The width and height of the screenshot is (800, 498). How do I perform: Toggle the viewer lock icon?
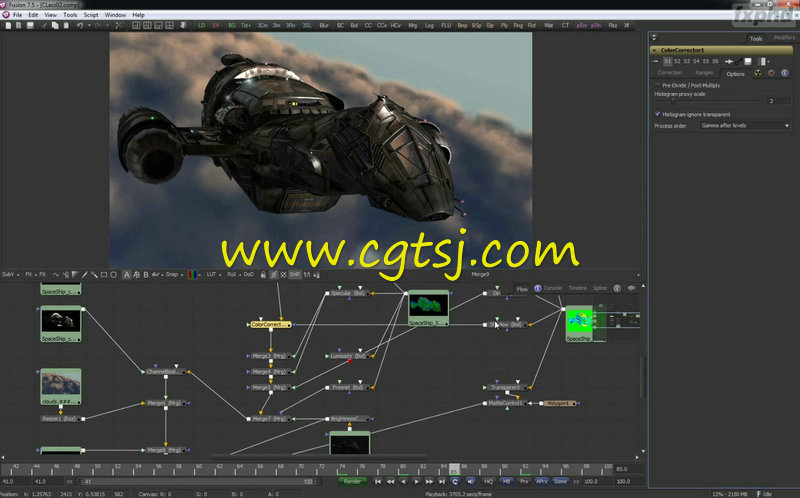coord(263,275)
